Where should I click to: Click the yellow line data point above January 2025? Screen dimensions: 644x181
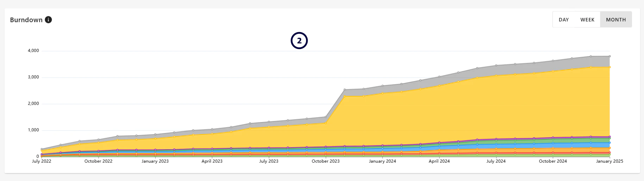pos(609,67)
